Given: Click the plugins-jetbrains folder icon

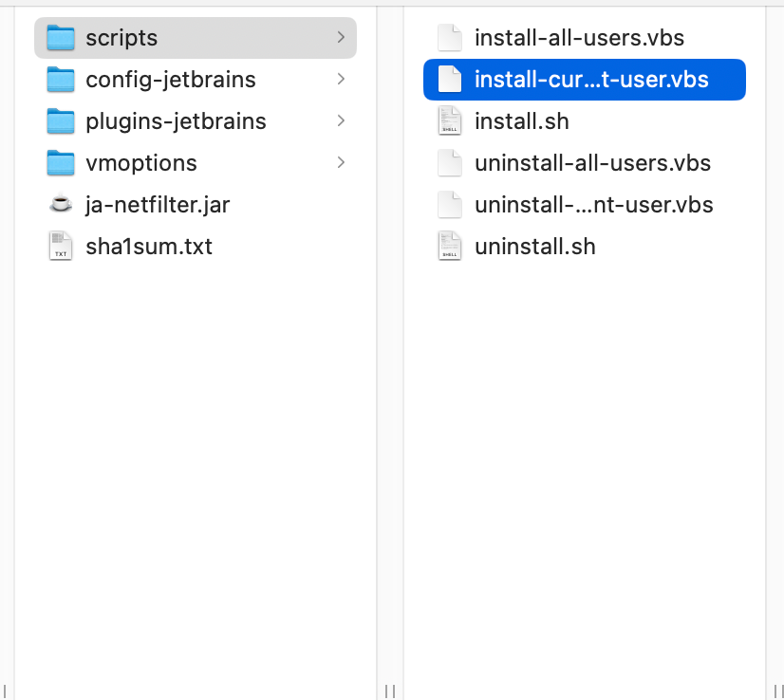Looking at the screenshot, I should tap(61, 121).
